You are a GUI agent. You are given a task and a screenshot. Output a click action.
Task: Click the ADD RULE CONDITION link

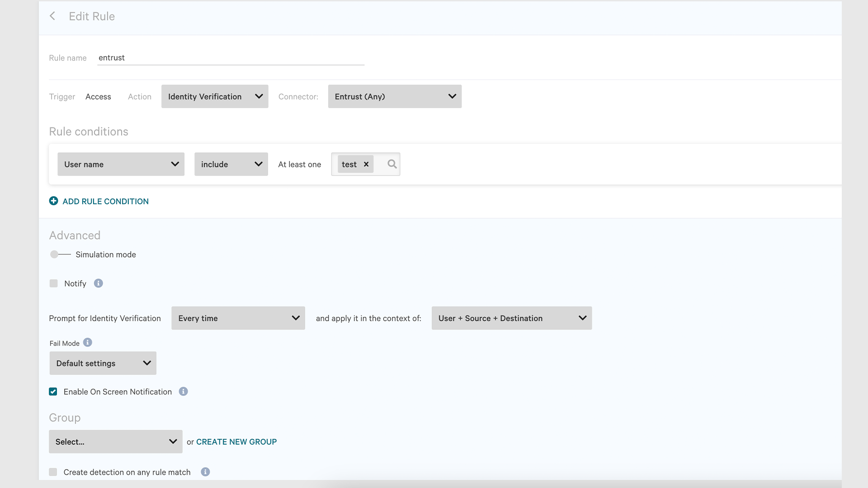tap(105, 202)
